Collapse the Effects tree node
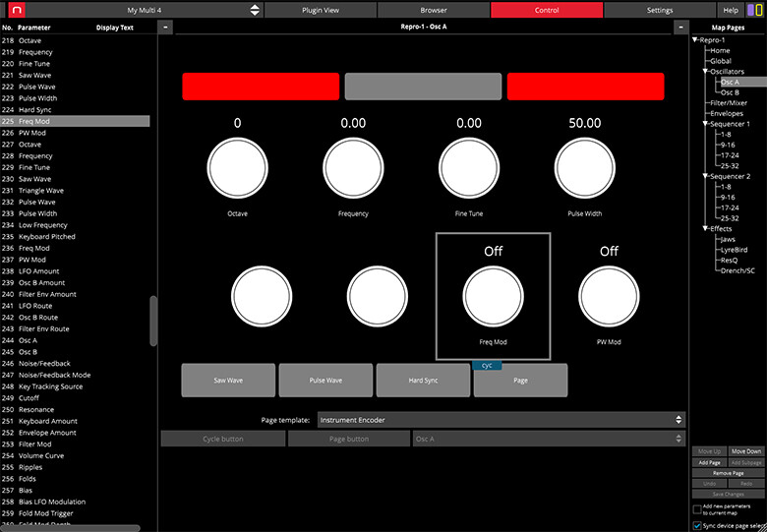 705,228
